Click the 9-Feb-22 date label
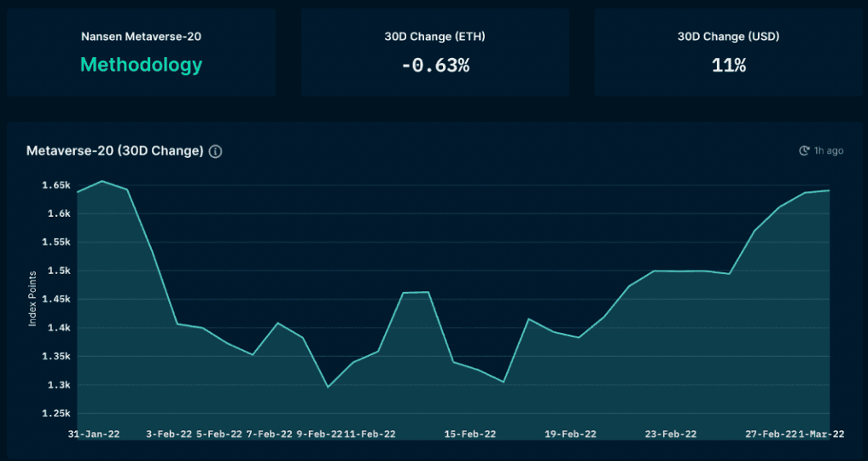This screenshot has width=868, height=461. [319, 435]
